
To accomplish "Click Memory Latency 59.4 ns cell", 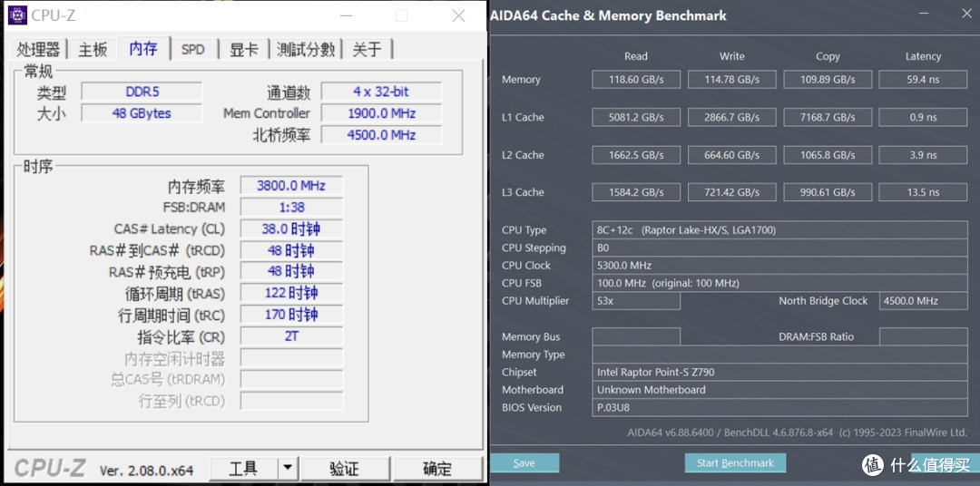I will coord(923,79).
